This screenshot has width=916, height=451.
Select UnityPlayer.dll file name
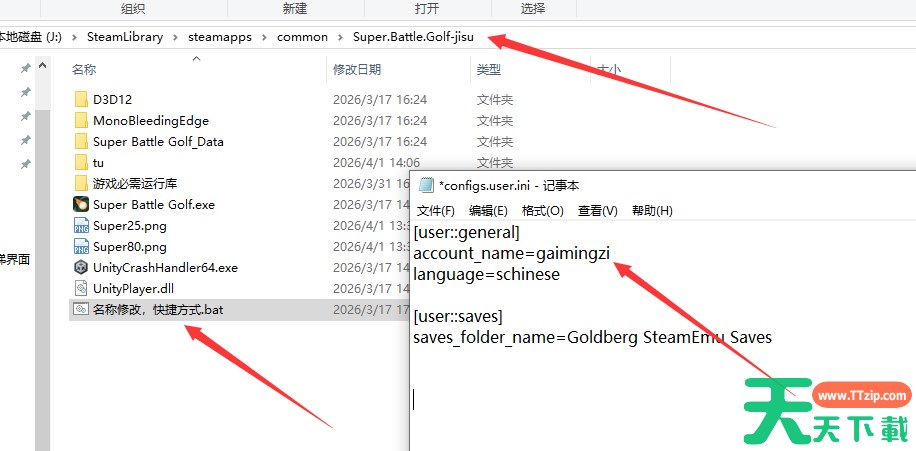(x=133, y=289)
